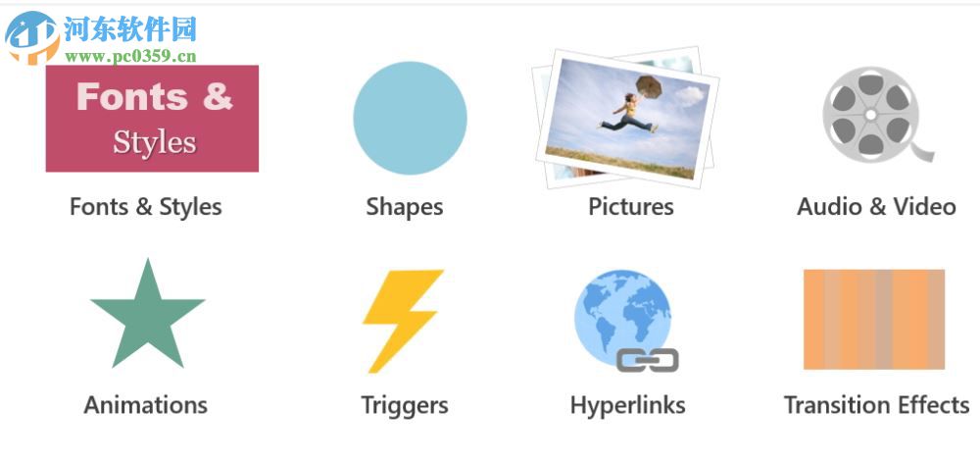Click the "Hyperlinks" caption text

tap(627, 406)
